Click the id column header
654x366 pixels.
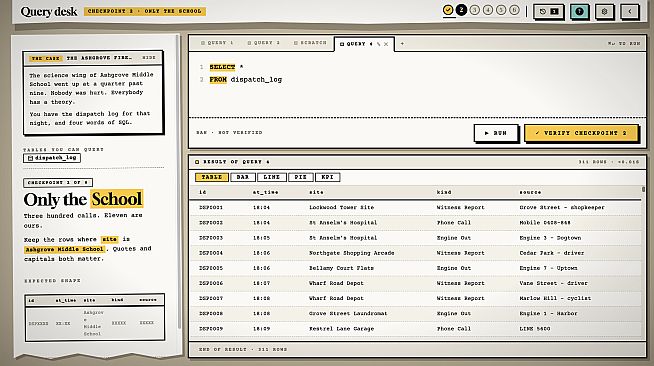pyautogui.click(x=202, y=192)
